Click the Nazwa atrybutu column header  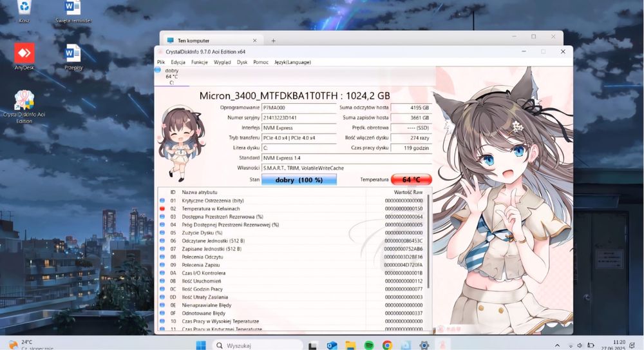pos(200,192)
